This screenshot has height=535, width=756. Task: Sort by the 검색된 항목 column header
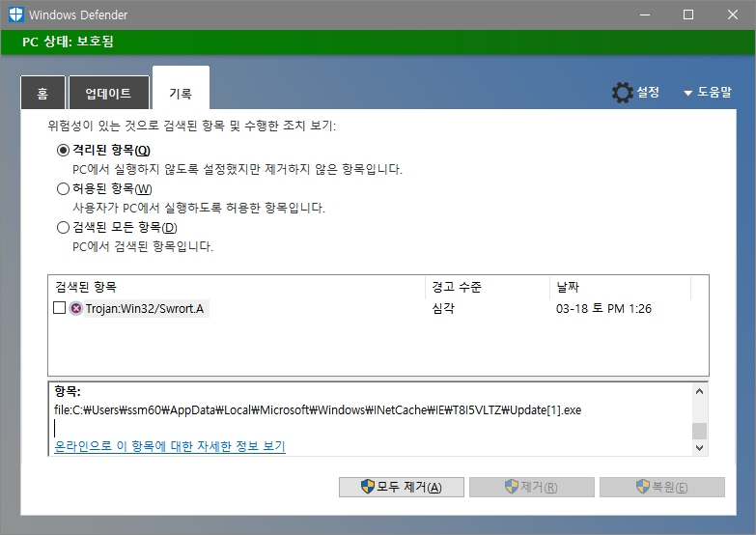[x=236, y=288]
